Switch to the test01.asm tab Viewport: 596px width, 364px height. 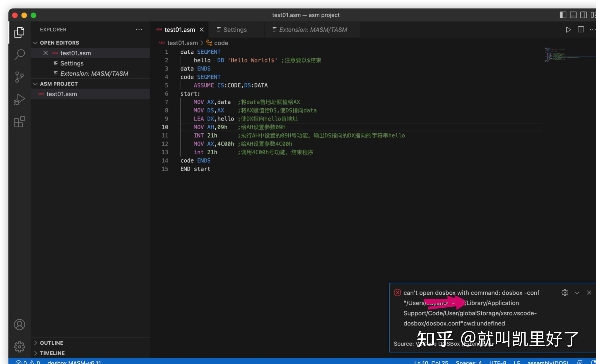coord(179,29)
